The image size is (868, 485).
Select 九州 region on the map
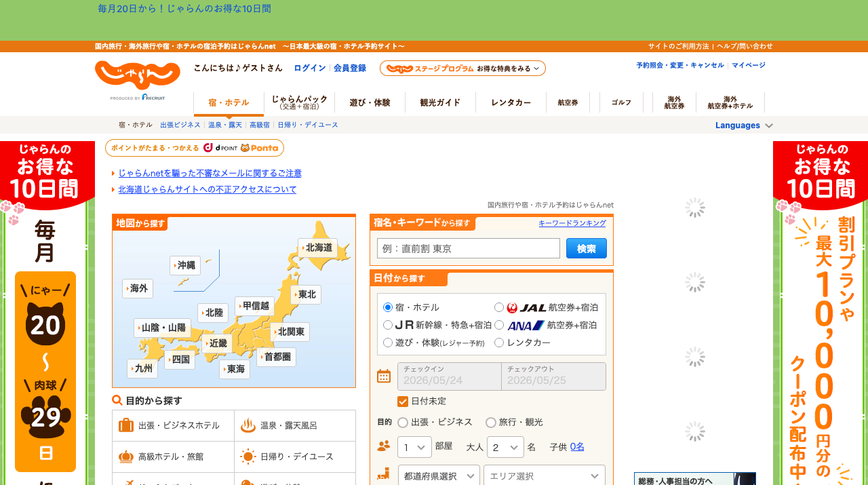(x=142, y=368)
